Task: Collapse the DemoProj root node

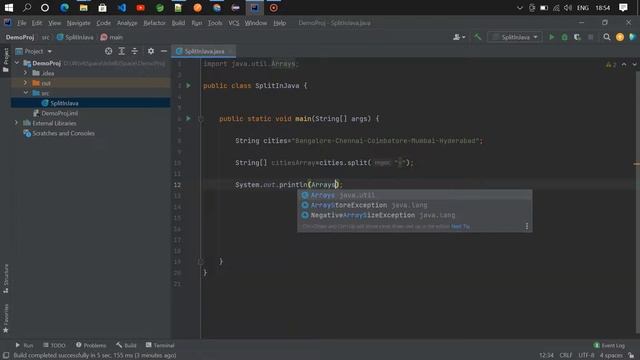Action: pyautogui.click(x=17, y=63)
